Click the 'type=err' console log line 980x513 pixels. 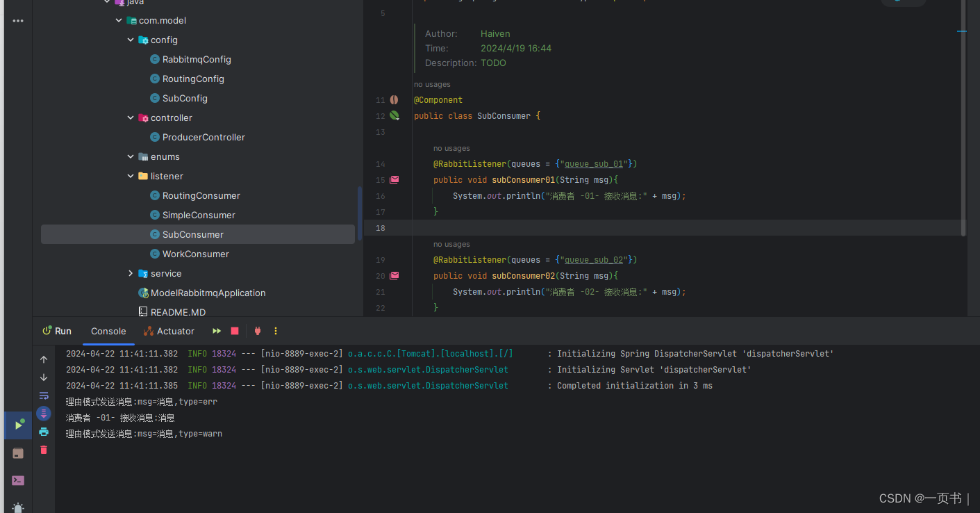pyautogui.click(x=142, y=402)
